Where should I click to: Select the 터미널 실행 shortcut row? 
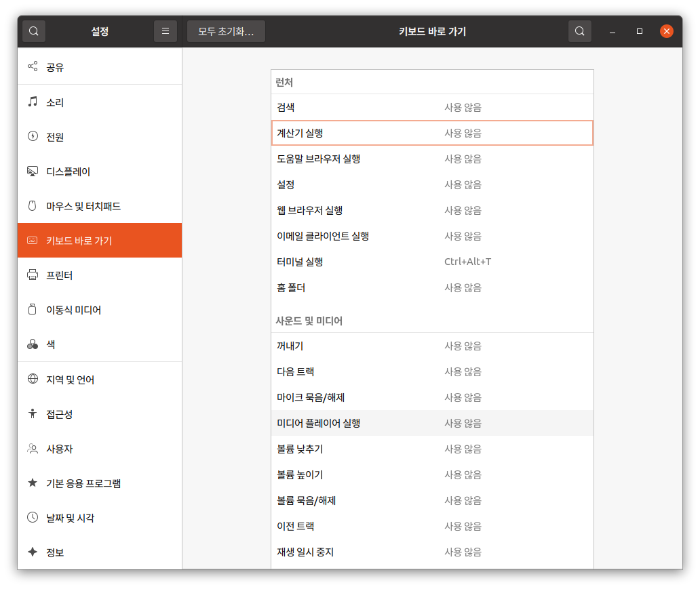432,262
